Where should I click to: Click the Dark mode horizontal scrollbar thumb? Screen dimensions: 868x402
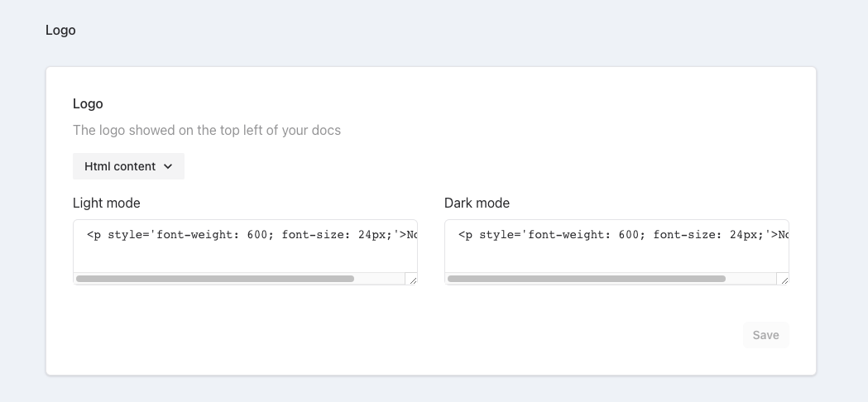(x=586, y=280)
